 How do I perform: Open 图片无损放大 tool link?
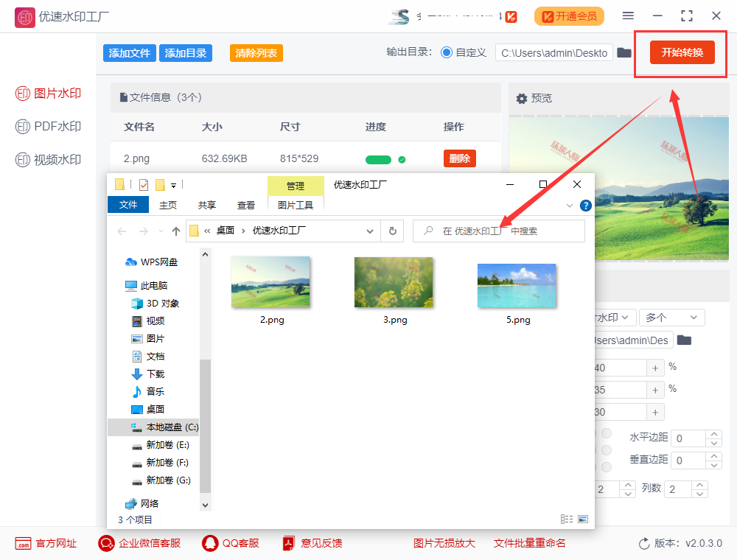pyautogui.click(x=444, y=544)
